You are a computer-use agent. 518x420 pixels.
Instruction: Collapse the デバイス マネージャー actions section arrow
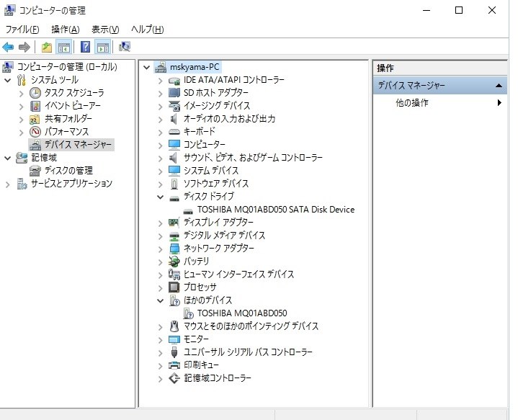tap(499, 86)
